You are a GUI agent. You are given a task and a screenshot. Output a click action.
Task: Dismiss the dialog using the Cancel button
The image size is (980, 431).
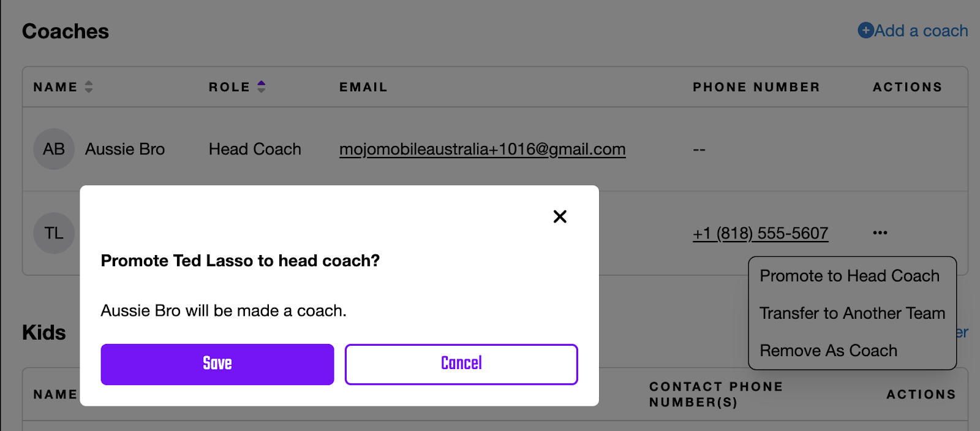click(461, 364)
